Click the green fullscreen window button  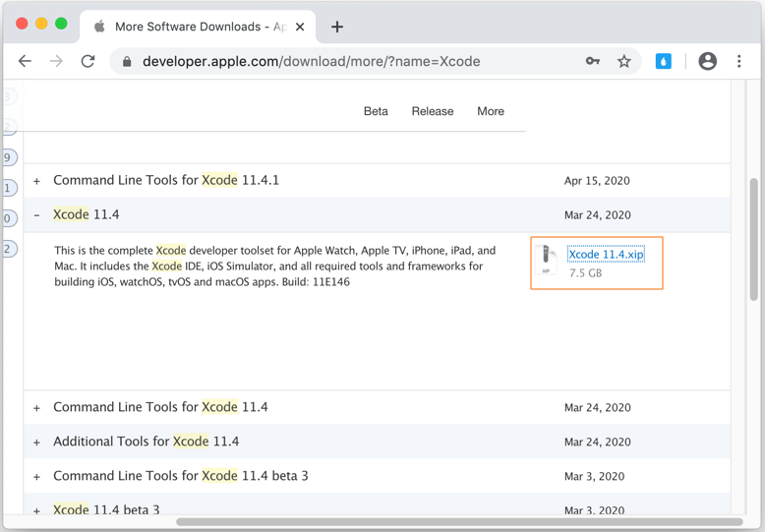(61, 24)
